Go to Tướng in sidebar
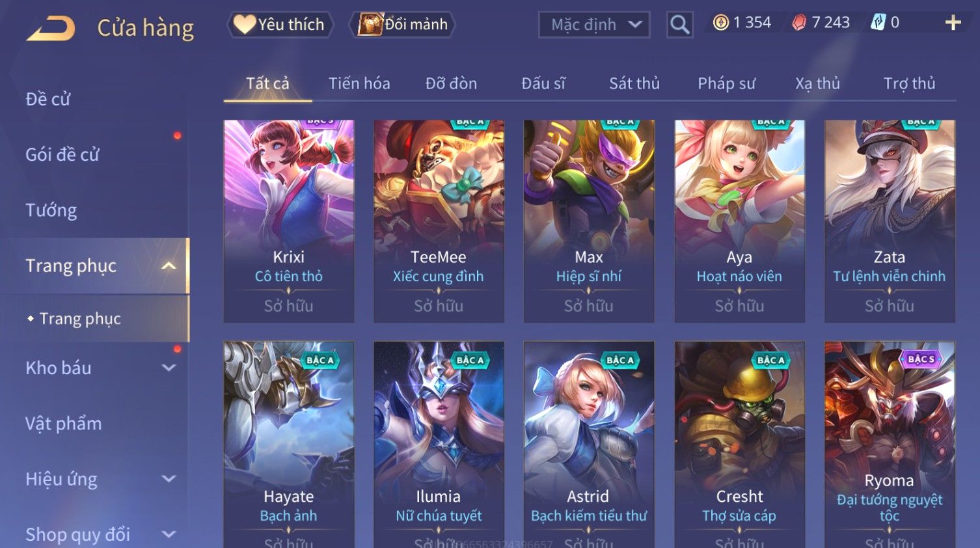This screenshot has height=548, width=980. coord(51,210)
